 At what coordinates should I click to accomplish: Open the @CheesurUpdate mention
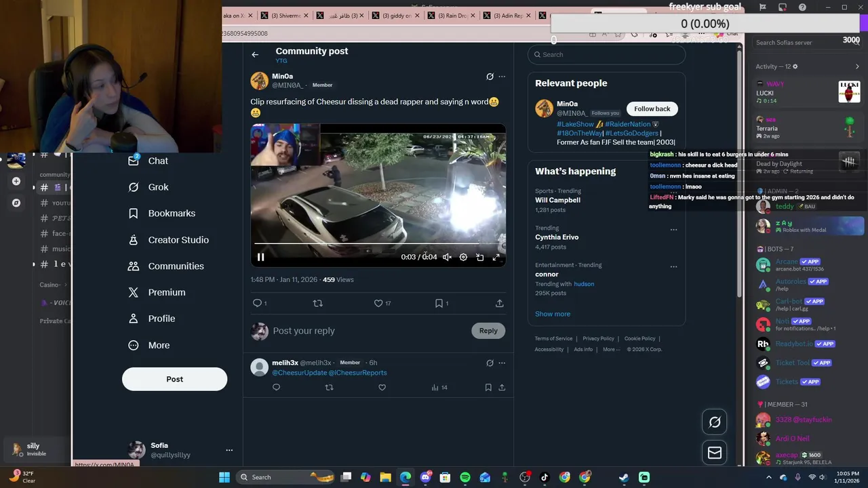point(299,373)
